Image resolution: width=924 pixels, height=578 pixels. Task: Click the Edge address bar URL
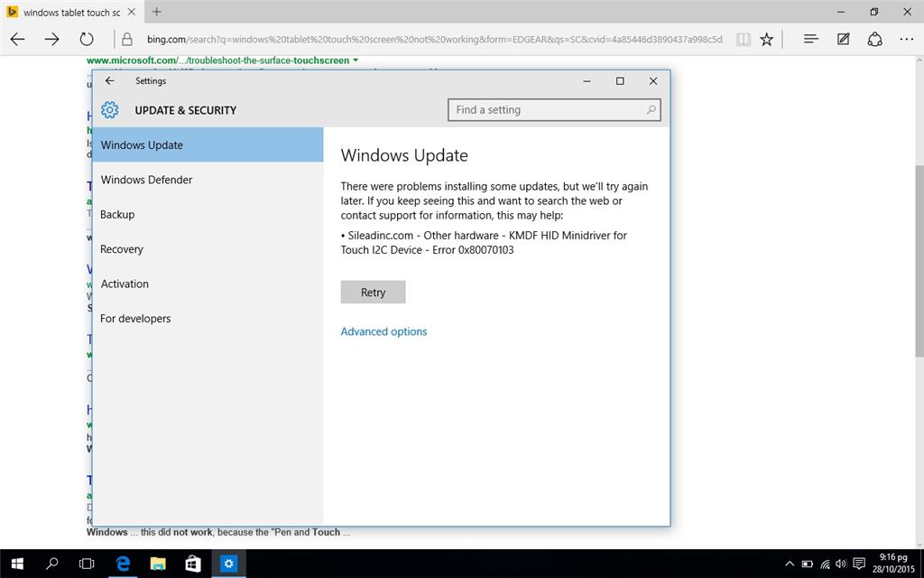coord(434,40)
